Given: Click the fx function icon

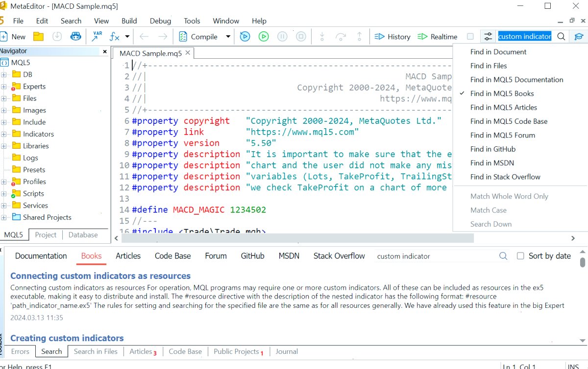Looking at the screenshot, I should [x=114, y=37].
